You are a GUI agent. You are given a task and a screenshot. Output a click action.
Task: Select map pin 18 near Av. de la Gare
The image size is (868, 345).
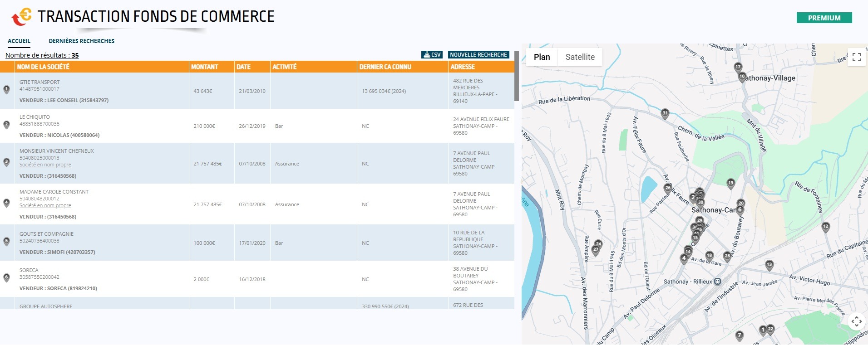click(709, 256)
